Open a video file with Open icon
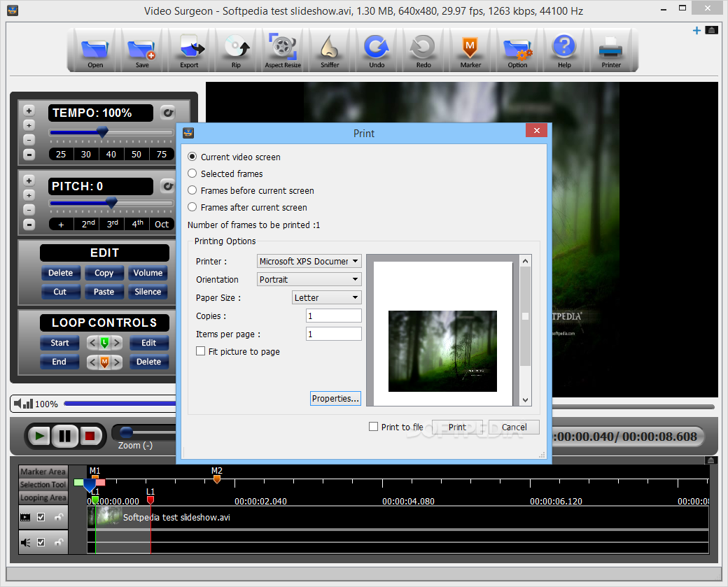This screenshot has height=587, width=728. click(x=95, y=51)
